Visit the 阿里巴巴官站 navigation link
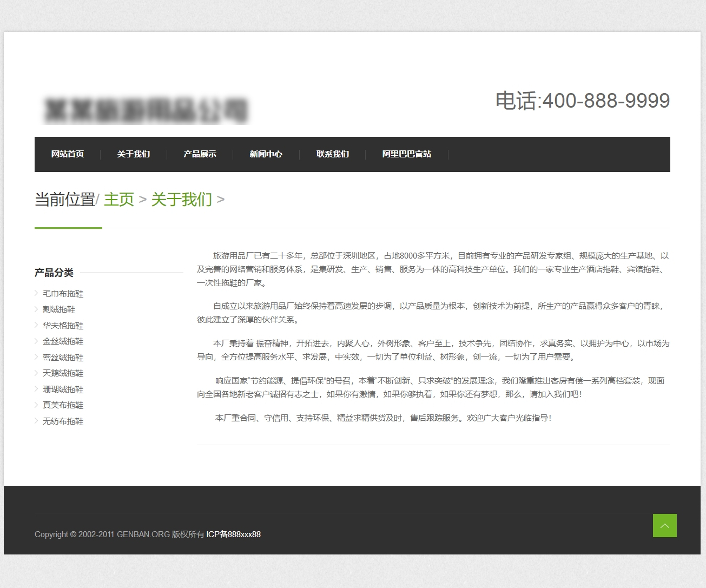This screenshot has width=706, height=588. click(x=407, y=154)
